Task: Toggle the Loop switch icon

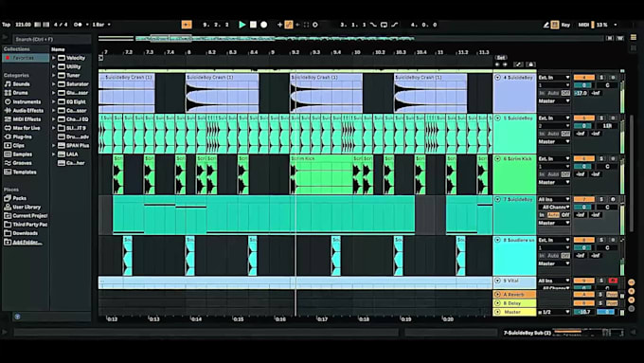Action: [384, 25]
